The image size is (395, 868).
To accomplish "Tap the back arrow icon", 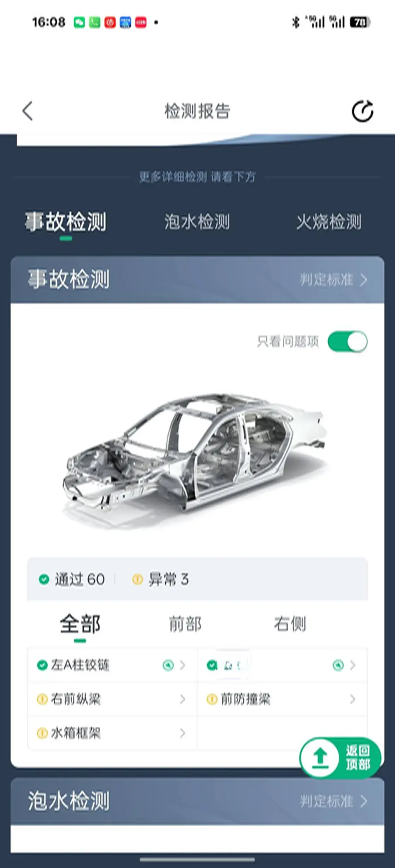I will (28, 111).
